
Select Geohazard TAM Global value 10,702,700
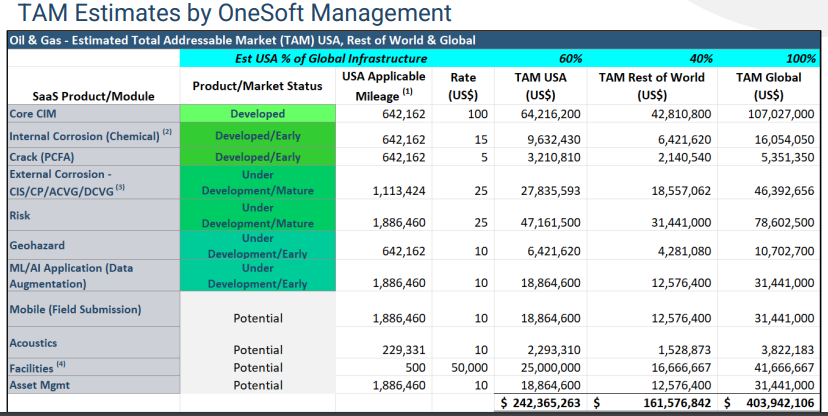(784, 251)
